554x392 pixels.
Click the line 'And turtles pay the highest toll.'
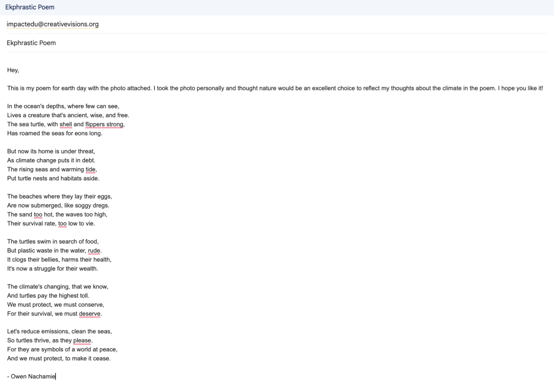pos(48,296)
